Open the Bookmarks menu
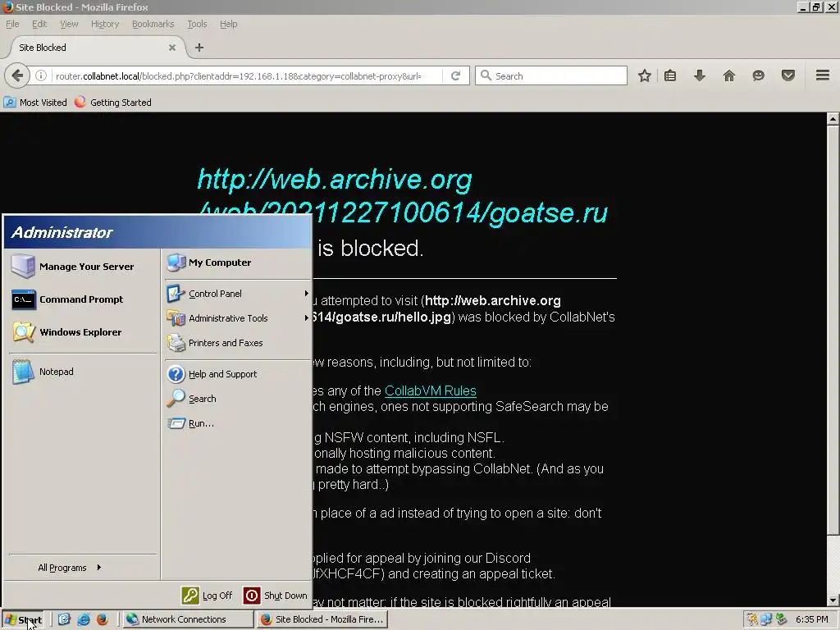Viewport: 840px width, 630px height. pos(153,24)
